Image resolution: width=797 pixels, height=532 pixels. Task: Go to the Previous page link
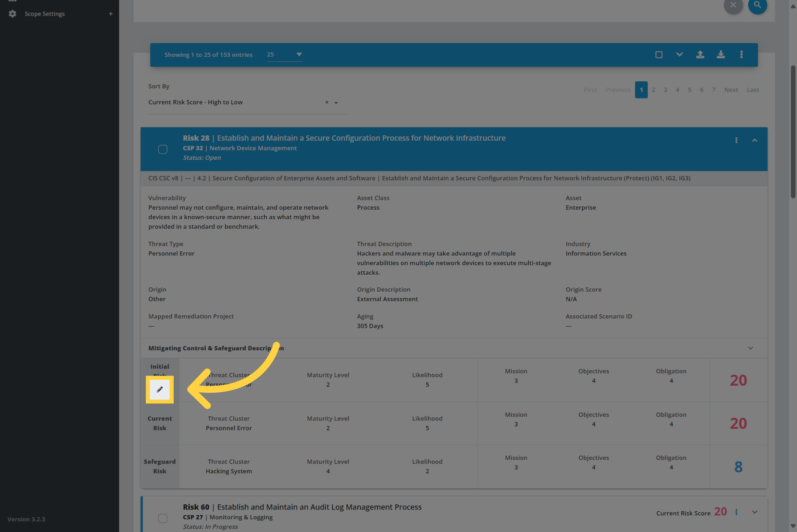coord(618,90)
